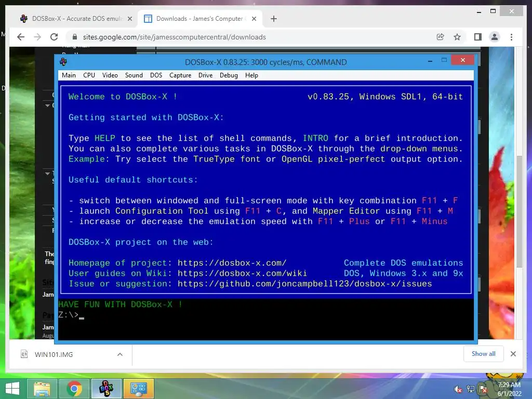Open the Video menu in DOSBox-X

(x=110, y=75)
